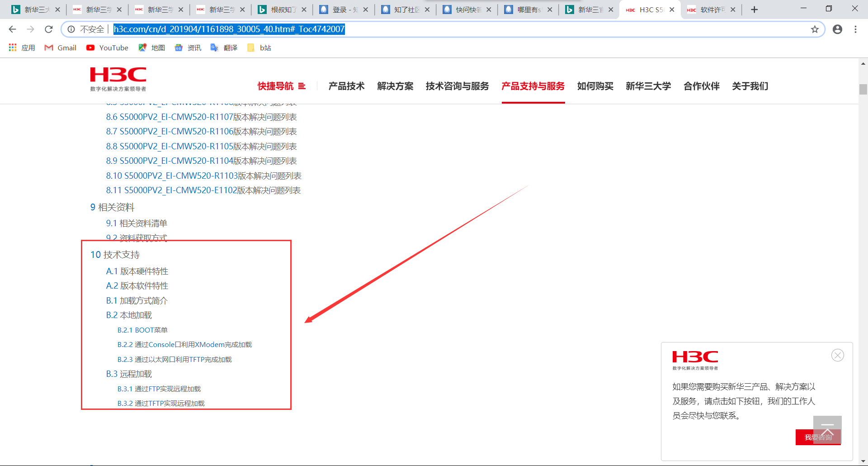
Task: Click the address bar URL field
Action: 443,29
